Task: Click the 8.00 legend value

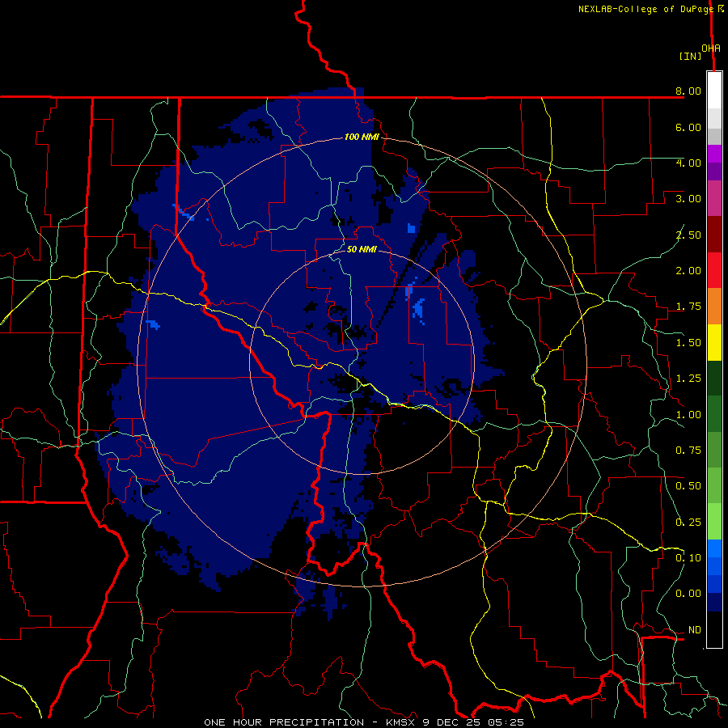Action: point(688,91)
